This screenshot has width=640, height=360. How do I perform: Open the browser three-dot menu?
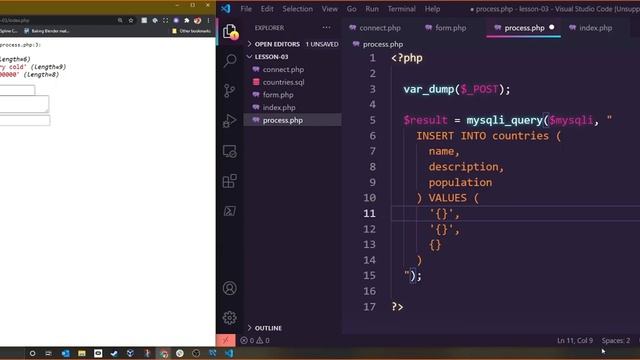209,20
